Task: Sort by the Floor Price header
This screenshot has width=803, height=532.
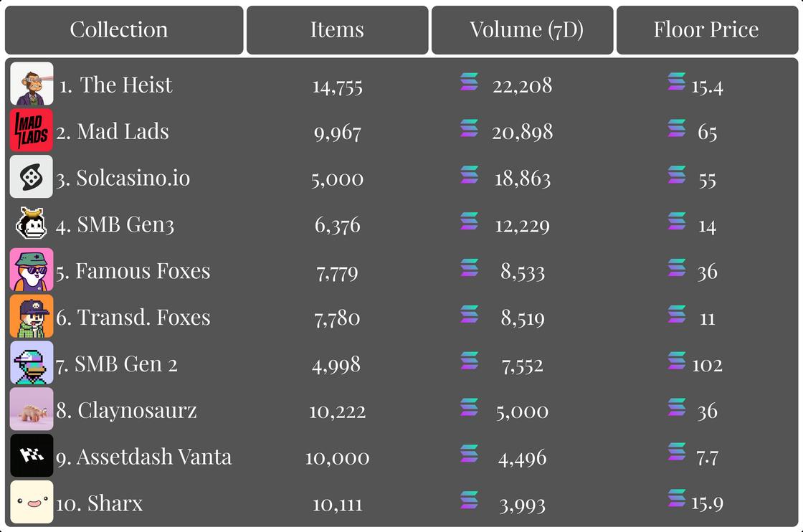Action: tap(707, 29)
